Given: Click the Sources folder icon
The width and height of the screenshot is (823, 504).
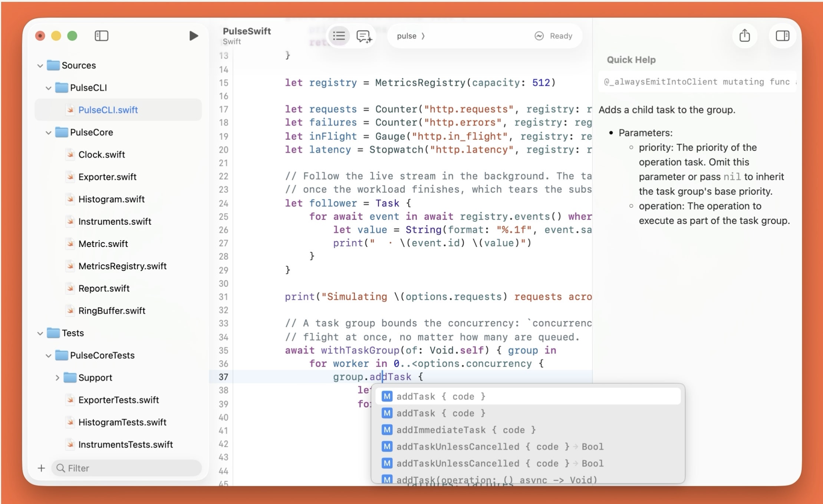Looking at the screenshot, I should click(x=53, y=65).
